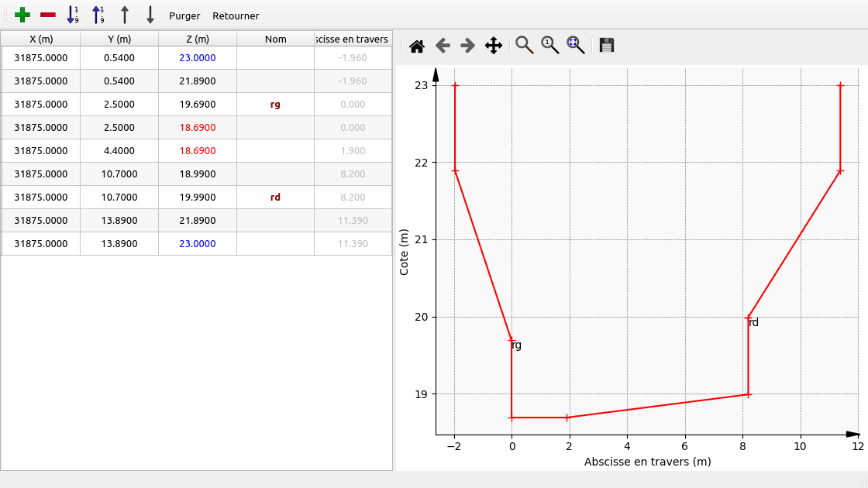Move selected point down
The width and height of the screenshot is (868, 488).
click(x=150, y=15)
